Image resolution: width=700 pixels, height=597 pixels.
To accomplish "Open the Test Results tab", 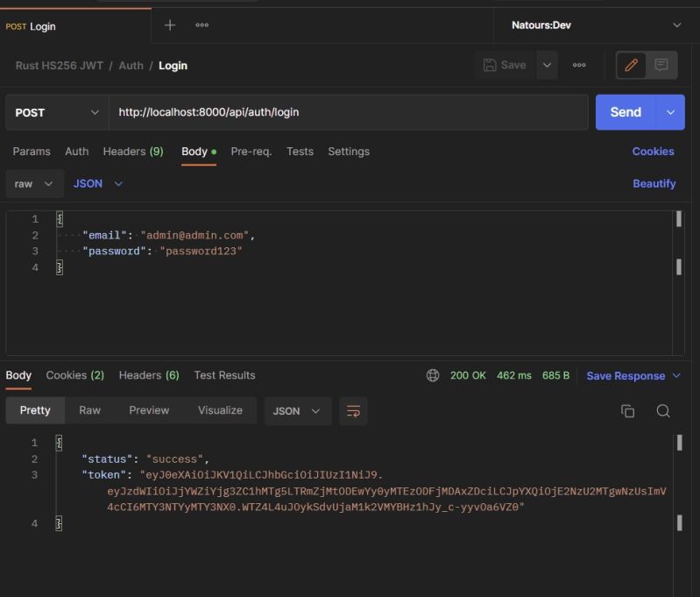I will 224,375.
